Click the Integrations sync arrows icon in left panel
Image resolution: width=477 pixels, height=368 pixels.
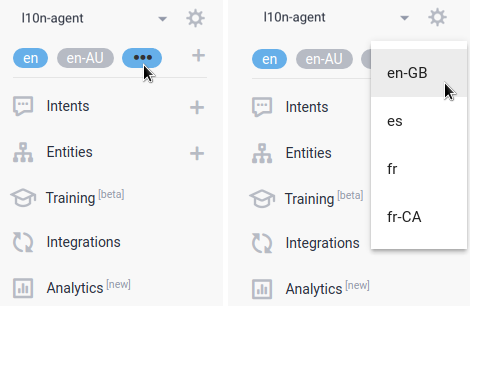[23, 242]
